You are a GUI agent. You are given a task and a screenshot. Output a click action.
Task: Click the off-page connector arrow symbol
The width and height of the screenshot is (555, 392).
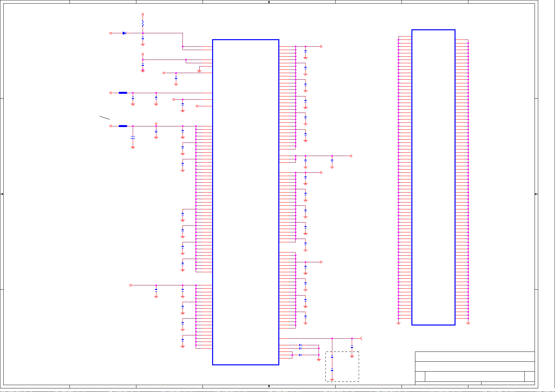[361, 338]
